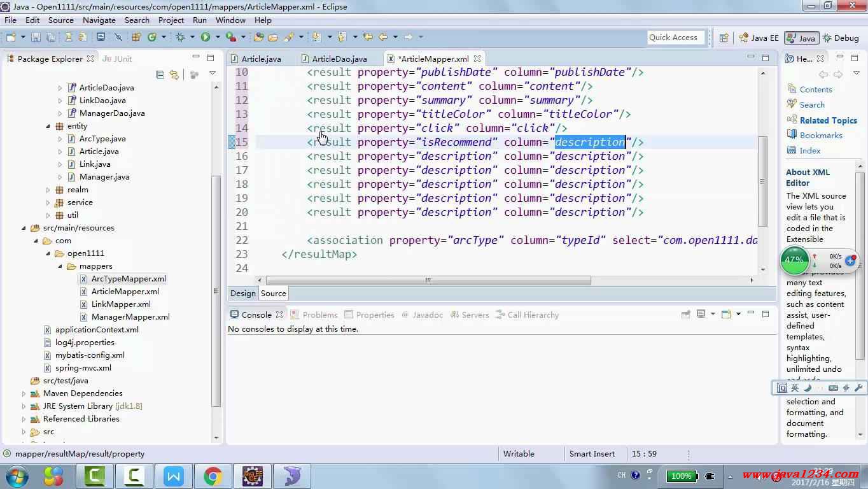Open the Window menu

[x=230, y=20]
